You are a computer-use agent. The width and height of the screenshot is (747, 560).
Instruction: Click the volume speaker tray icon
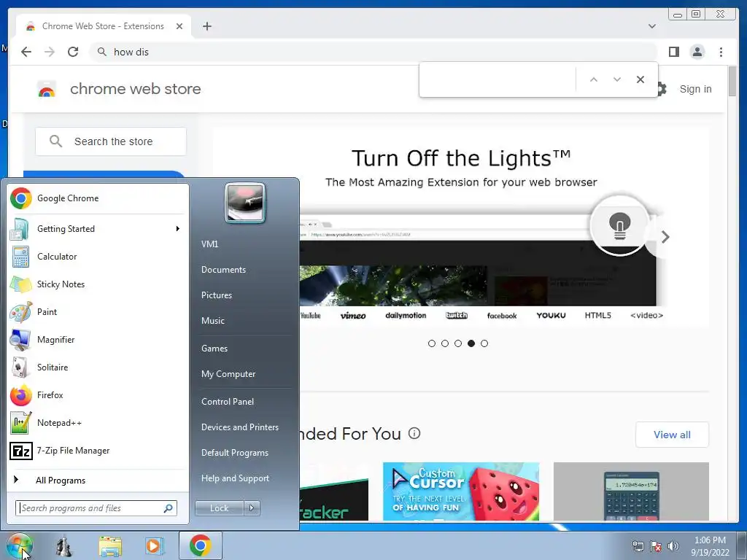pyautogui.click(x=673, y=546)
